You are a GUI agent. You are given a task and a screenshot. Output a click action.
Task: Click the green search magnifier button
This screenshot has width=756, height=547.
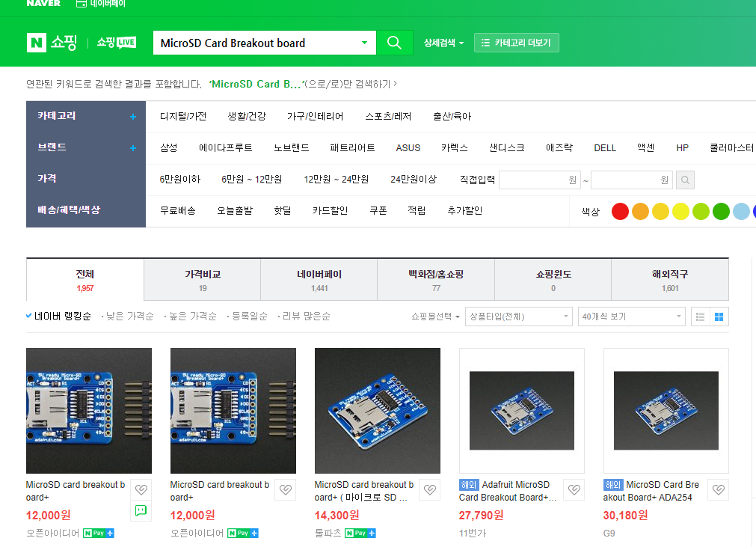click(394, 43)
